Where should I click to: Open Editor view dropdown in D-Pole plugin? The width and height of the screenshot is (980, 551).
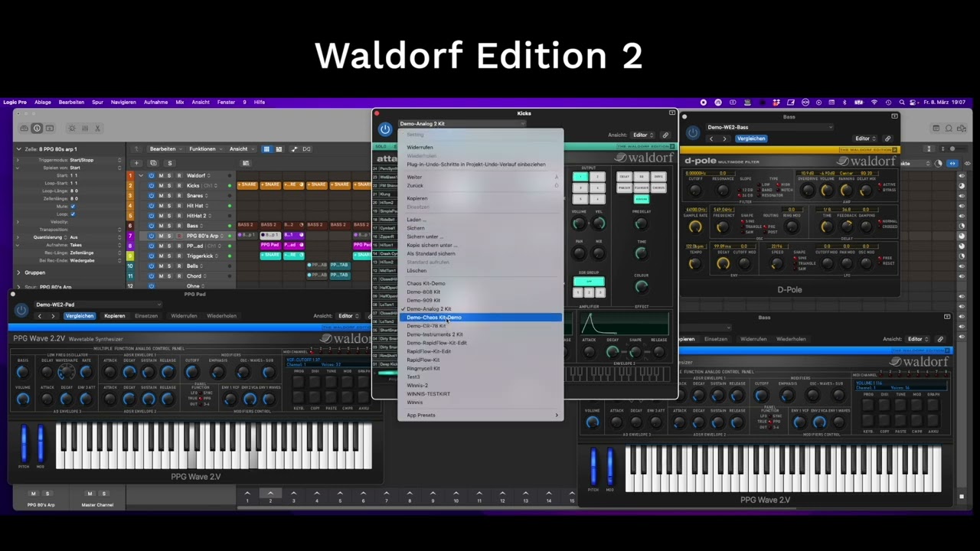pos(865,139)
